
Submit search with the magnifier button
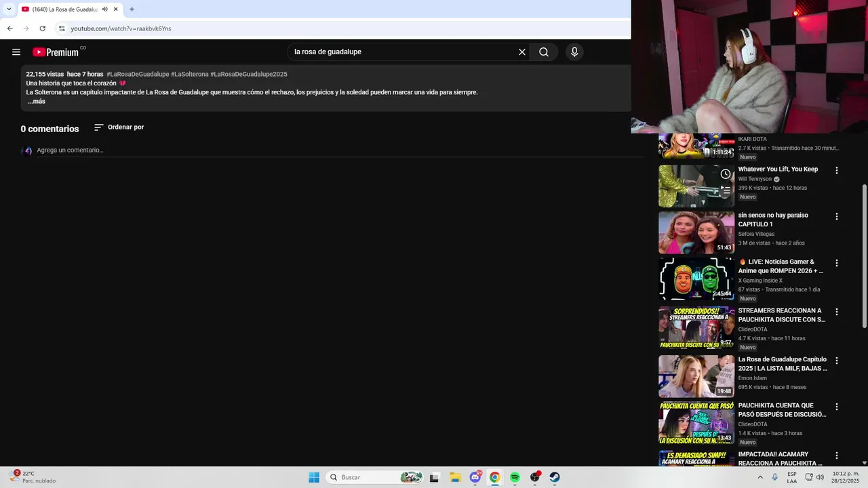coord(544,52)
